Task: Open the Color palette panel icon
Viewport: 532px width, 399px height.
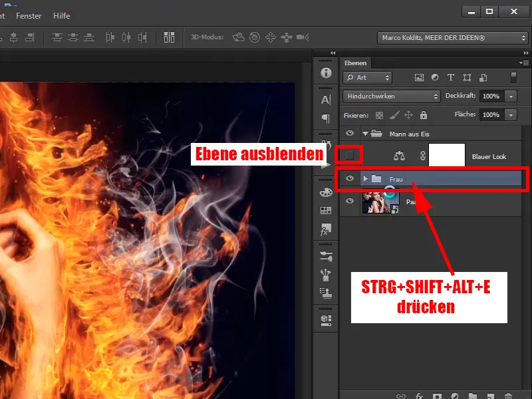Action: click(326, 192)
